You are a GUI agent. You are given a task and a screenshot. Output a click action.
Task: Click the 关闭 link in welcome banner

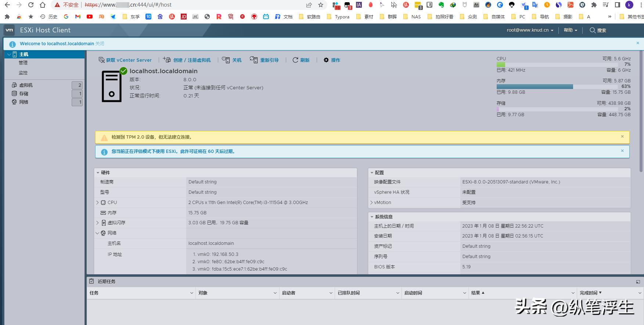(x=100, y=43)
